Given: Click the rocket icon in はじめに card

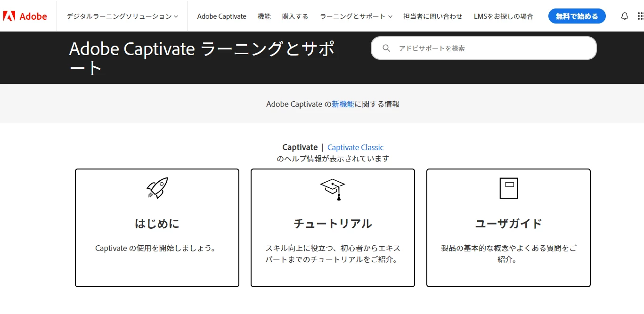Looking at the screenshot, I should pyautogui.click(x=157, y=188).
